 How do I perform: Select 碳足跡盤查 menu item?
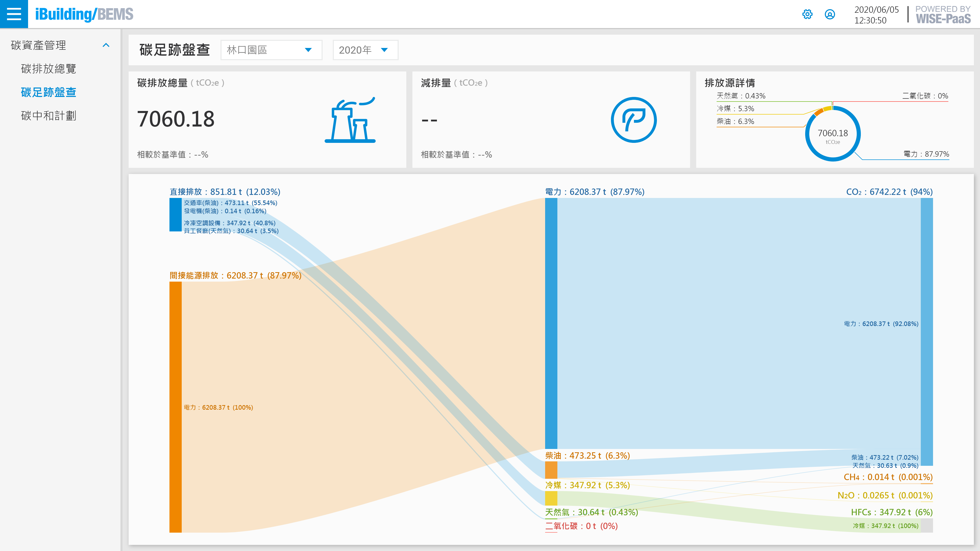(x=49, y=92)
